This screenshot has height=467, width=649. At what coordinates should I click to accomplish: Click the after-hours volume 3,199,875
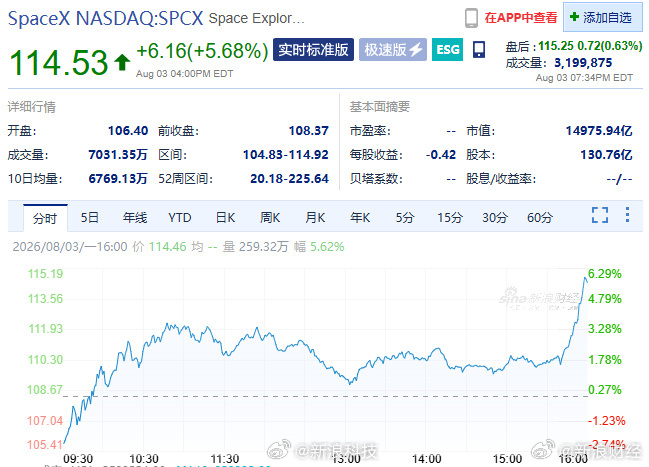[x=583, y=63]
